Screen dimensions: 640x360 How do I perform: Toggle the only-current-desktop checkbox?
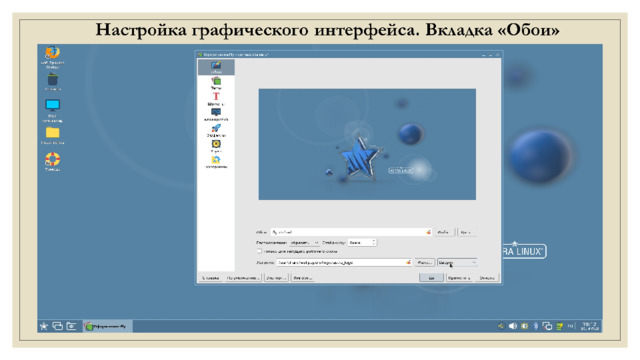coord(259,251)
